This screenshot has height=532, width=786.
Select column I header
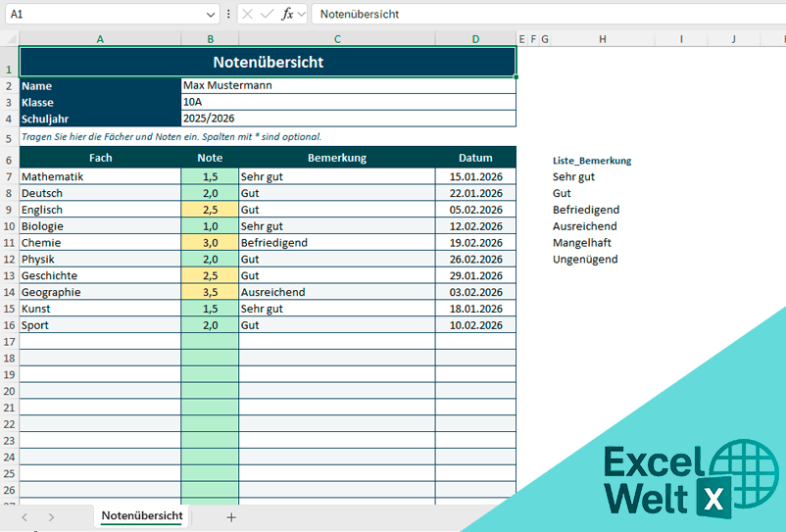coord(681,39)
